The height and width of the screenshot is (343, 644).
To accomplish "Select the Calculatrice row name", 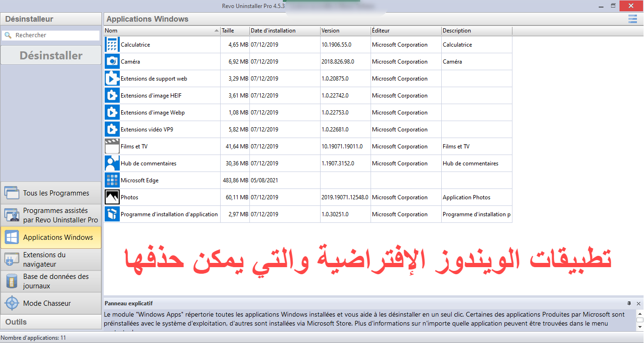I will point(135,45).
